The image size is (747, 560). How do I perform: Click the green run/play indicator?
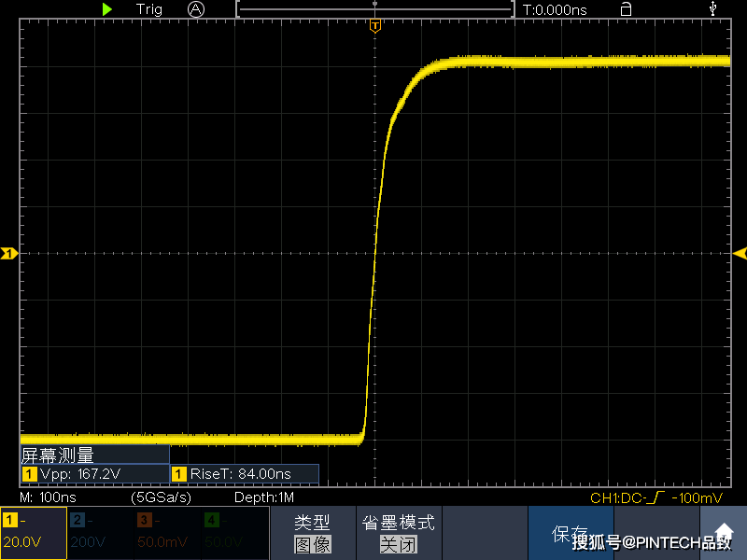click(x=107, y=9)
